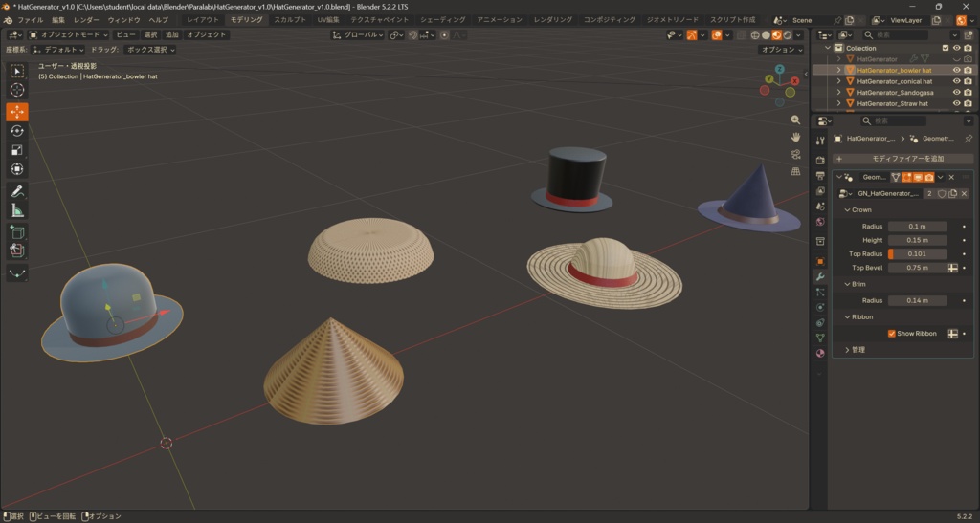
Task: Remove the Geometry Nodes modifier
Action: [x=951, y=177]
